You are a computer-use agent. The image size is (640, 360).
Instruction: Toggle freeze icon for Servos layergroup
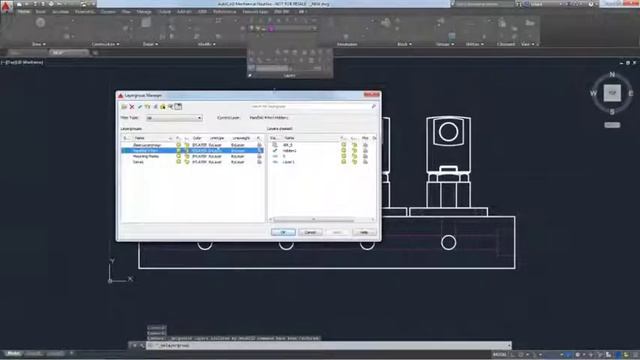(x=187, y=162)
